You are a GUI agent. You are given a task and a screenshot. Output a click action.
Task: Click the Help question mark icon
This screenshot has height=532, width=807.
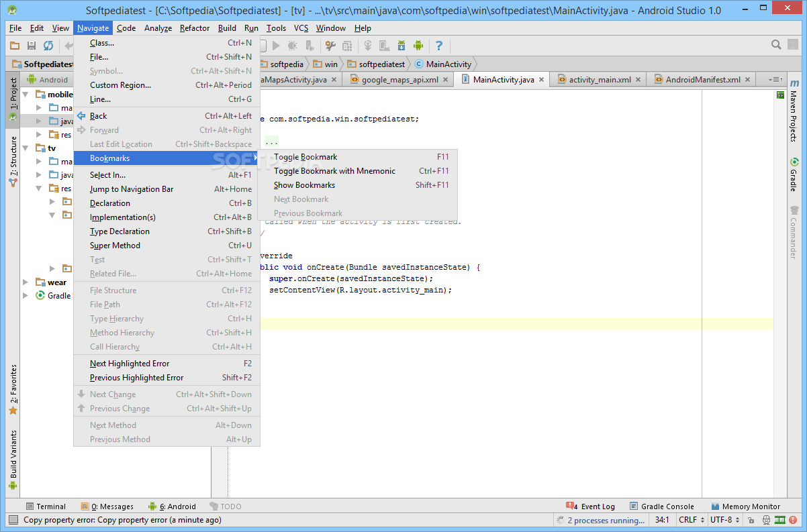[x=439, y=46]
